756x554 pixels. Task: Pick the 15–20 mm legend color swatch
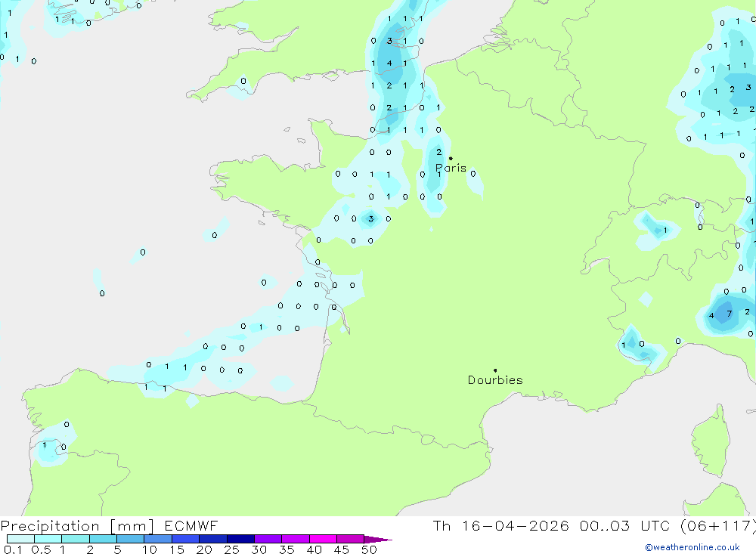pos(185,539)
